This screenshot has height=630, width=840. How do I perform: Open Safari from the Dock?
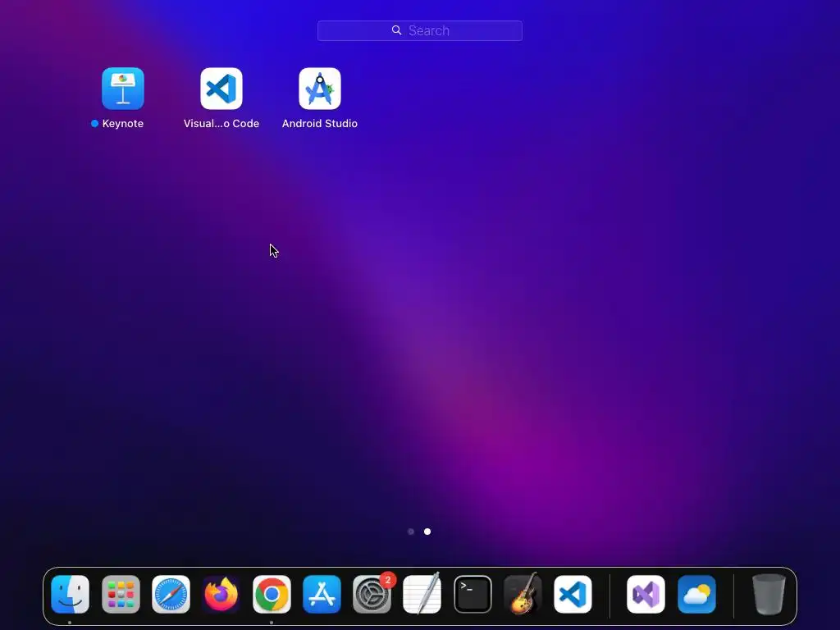(171, 594)
